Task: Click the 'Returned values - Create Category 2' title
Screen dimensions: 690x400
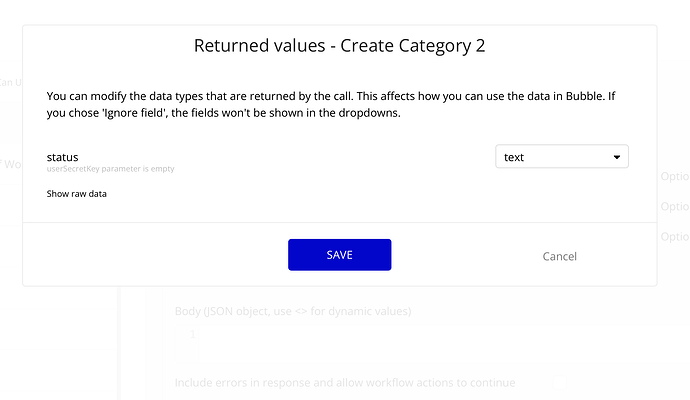Action: click(340, 45)
